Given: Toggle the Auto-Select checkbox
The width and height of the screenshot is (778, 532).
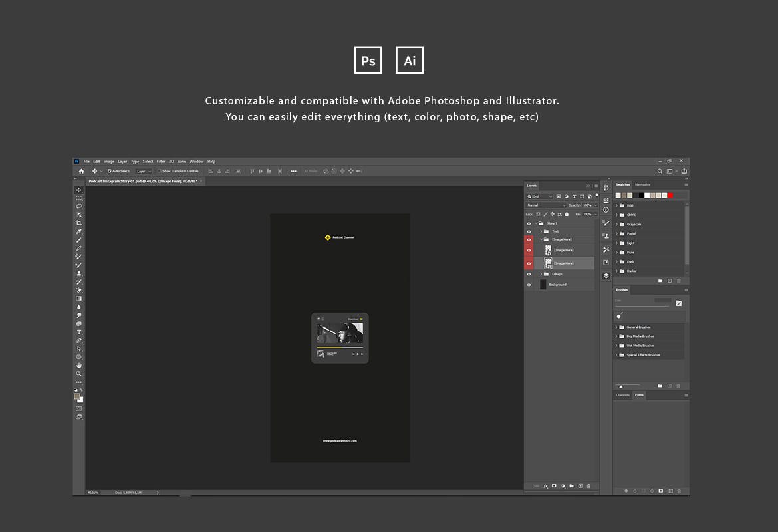Looking at the screenshot, I should (x=110, y=171).
